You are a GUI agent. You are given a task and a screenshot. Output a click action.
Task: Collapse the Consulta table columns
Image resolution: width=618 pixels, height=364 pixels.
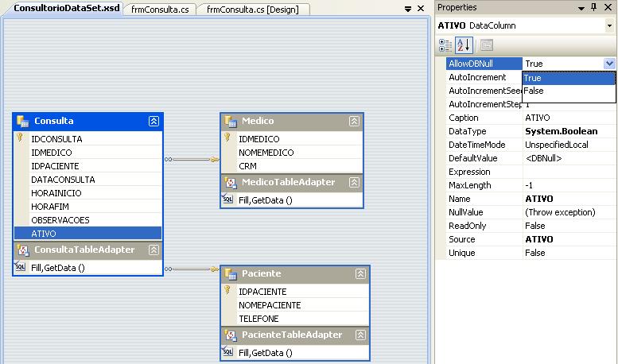154,121
